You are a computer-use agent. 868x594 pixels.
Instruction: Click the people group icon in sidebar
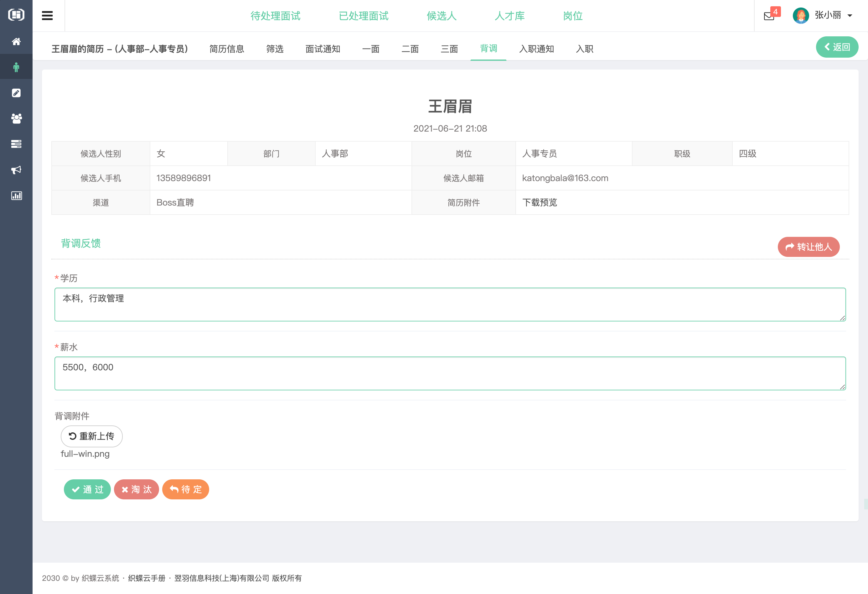[16, 118]
